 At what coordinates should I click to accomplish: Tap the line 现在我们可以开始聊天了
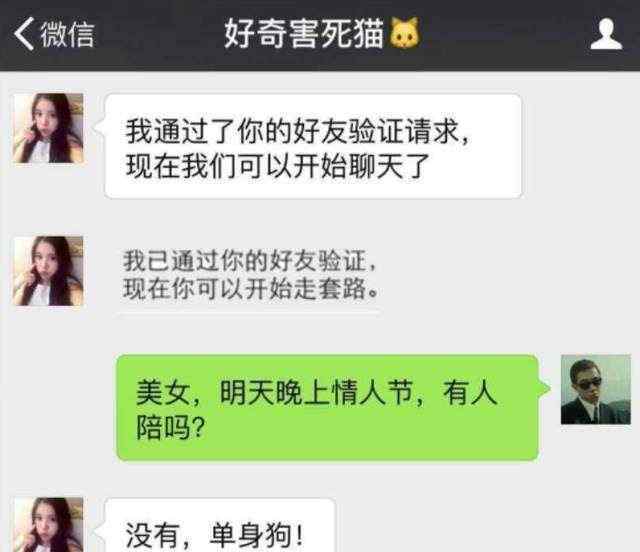coord(278,167)
